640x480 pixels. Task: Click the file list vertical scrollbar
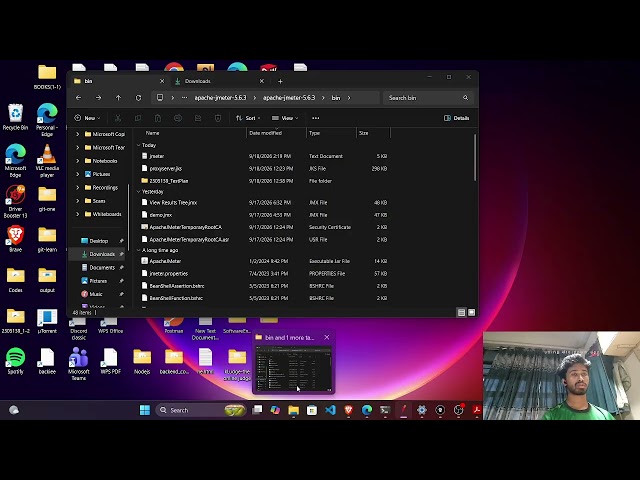tap(475, 158)
